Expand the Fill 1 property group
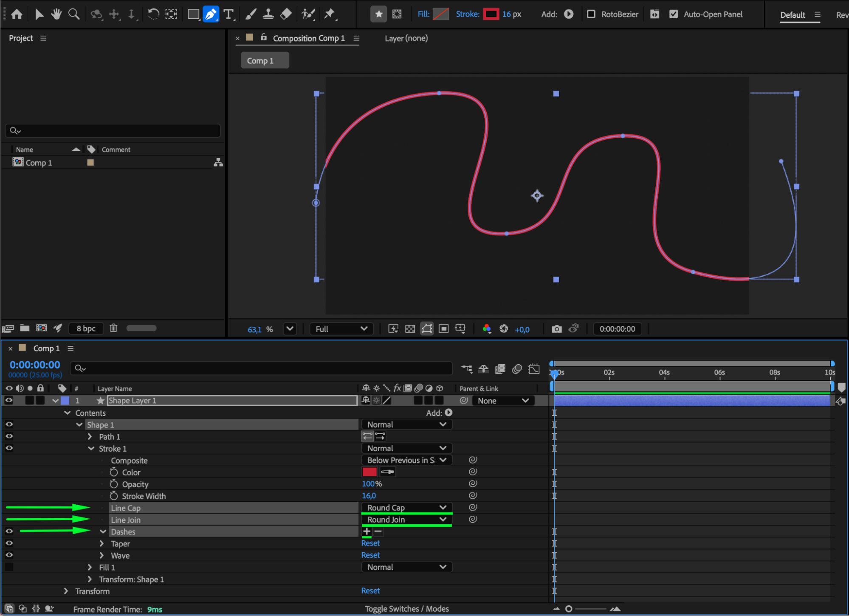The image size is (849, 616). point(90,567)
